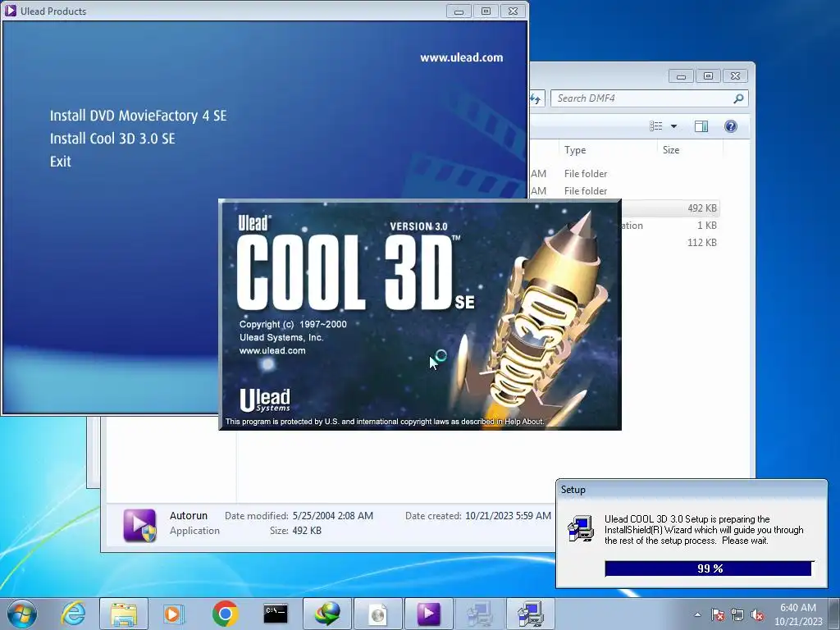Image resolution: width=840 pixels, height=630 pixels.
Task: Click Show desktop at the taskbar edge
Action: 835,614
